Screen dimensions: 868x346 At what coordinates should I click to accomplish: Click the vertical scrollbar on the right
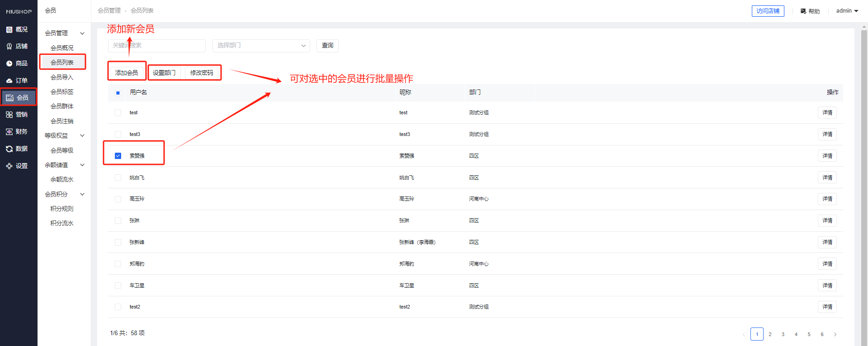coord(864,181)
